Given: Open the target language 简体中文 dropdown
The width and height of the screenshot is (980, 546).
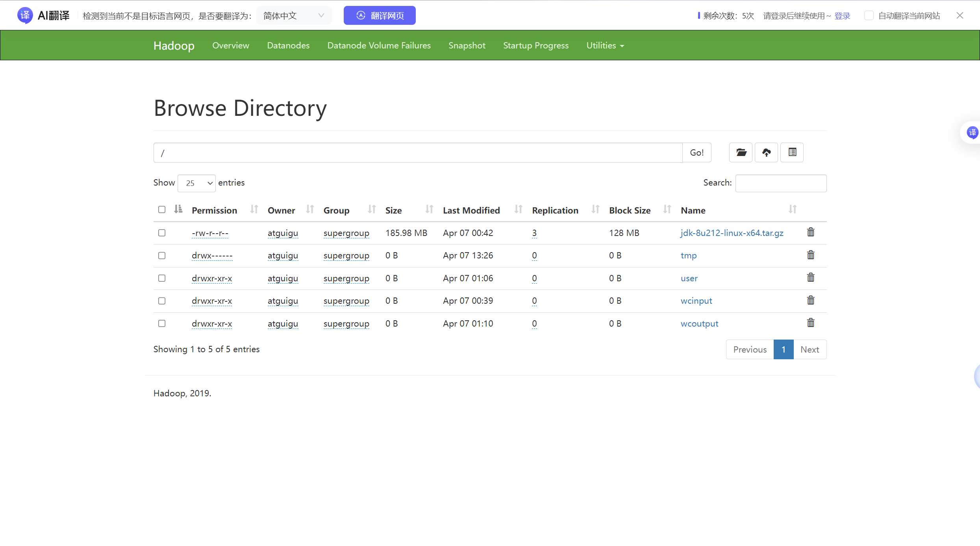Looking at the screenshot, I should [x=294, y=16].
